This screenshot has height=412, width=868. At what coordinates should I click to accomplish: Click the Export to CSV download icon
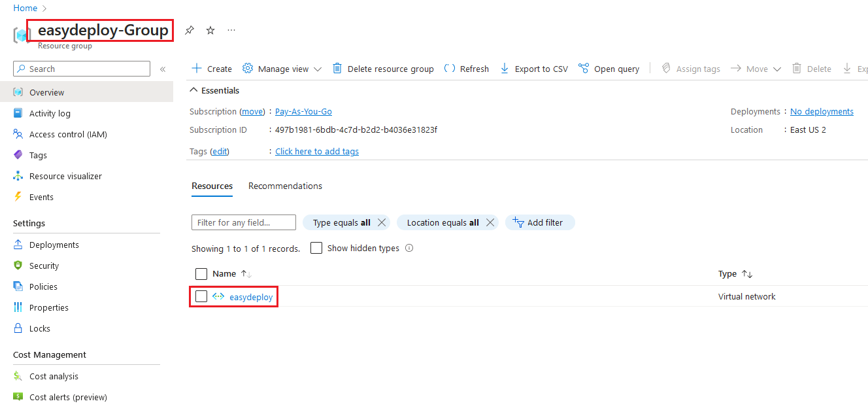[x=505, y=69]
